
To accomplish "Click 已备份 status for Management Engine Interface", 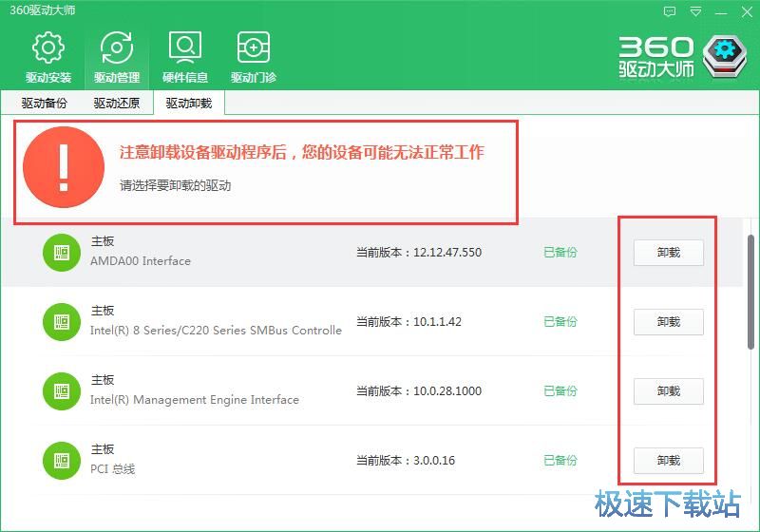I will click(560, 391).
